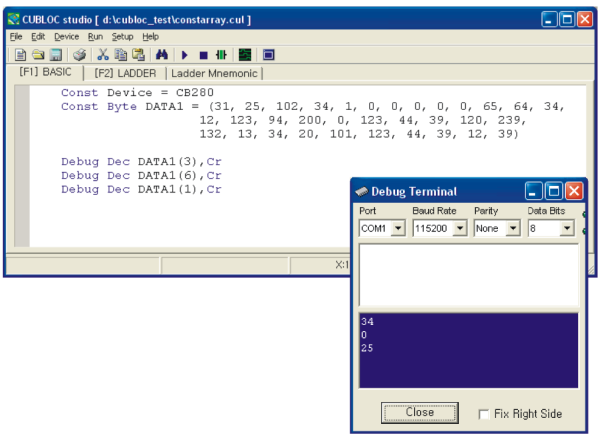
Task: Stop execution with the square stop icon
Action: pyautogui.click(x=203, y=54)
